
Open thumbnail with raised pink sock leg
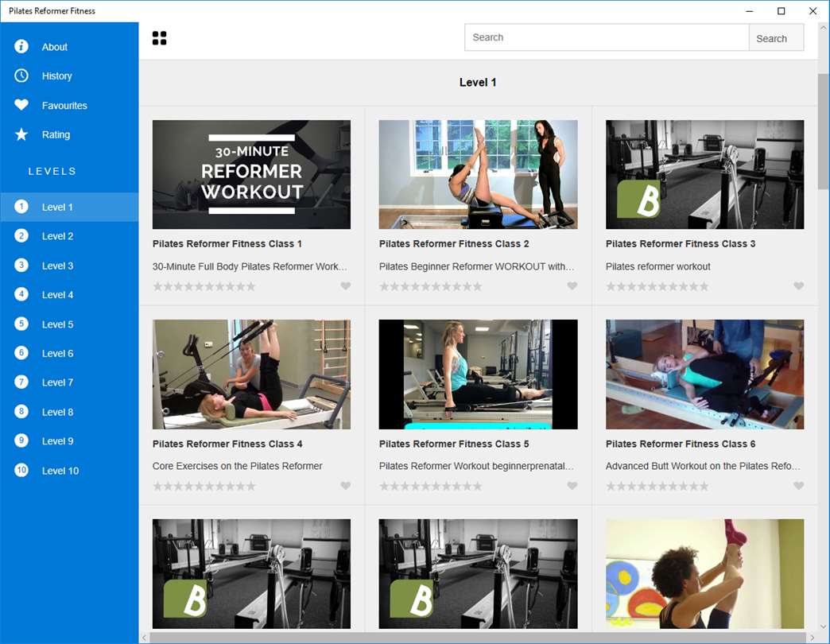point(704,573)
